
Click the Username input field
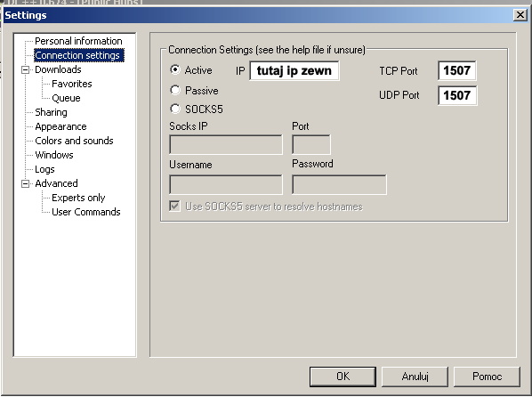226,184
